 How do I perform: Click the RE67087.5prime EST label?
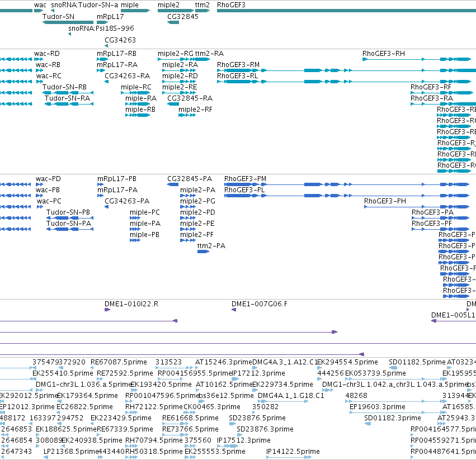pyautogui.click(x=119, y=362)
